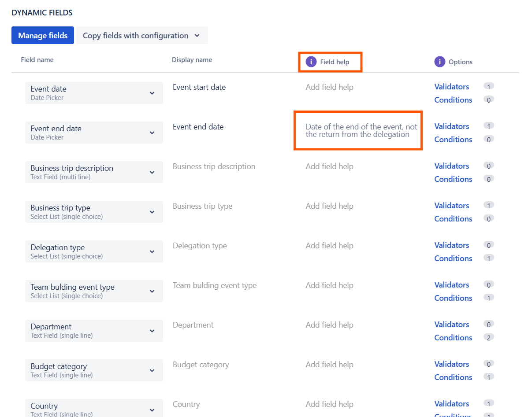The image size is (532, 417).
Task: Open Conditions for Delegation type
Action: [453, 258]
